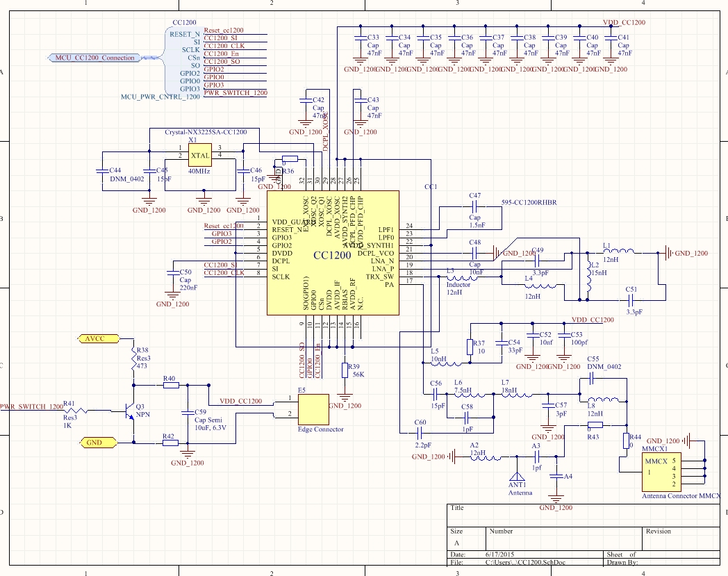Click the MCU_PWR_CNTRL_1200 harness entry
Viewport: 728px width, 576px height.
(x=160, y=97)
